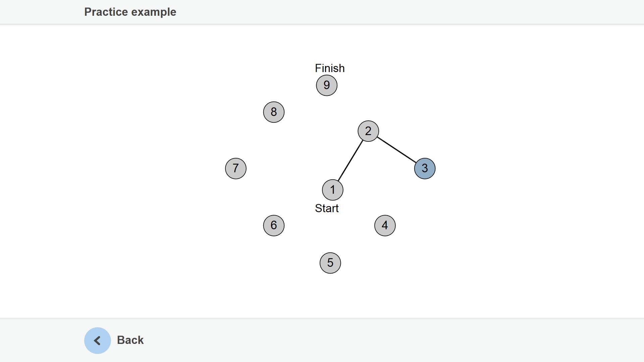Click the Back text label
Viewport: 644px width, 362px height.
click(130, 340)
